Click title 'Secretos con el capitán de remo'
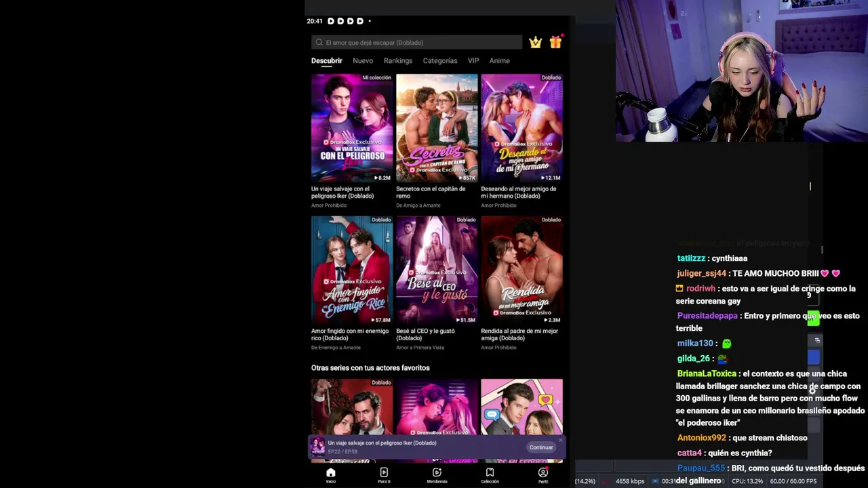 point(431,192)
